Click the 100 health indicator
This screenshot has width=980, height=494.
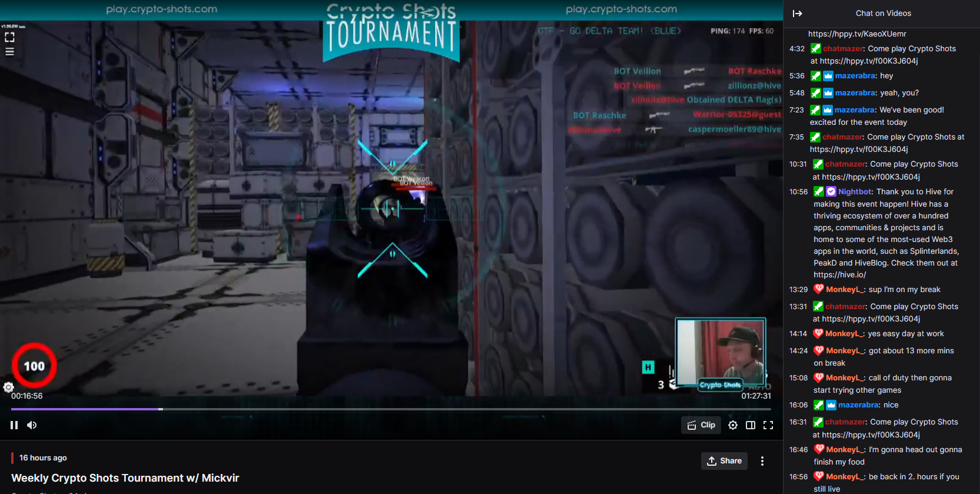click(34, 366)
